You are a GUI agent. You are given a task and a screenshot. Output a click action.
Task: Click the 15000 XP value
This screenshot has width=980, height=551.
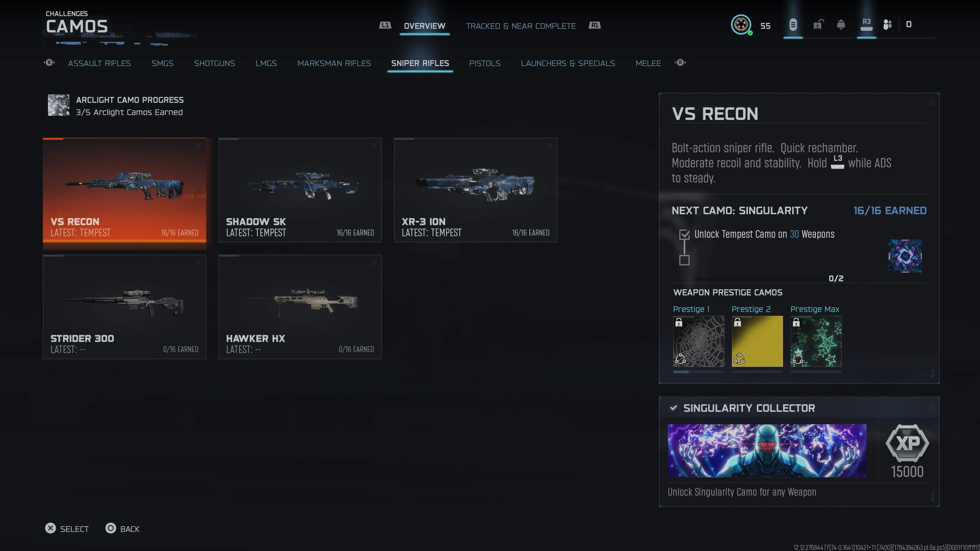click(907, 471)
